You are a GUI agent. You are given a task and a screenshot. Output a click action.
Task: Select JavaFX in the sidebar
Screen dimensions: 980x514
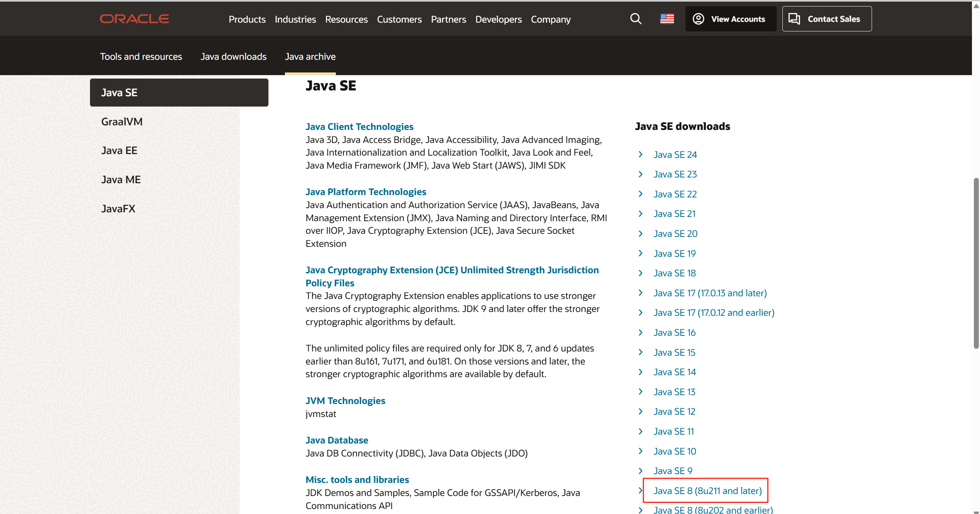118,209
